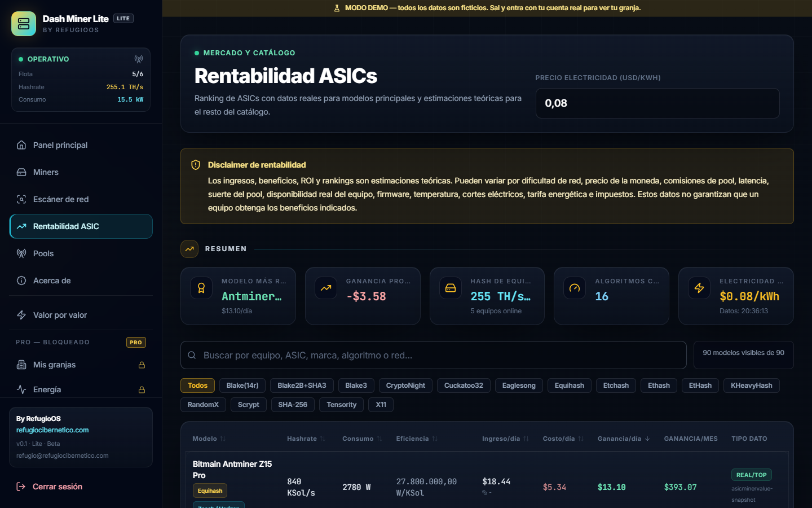
Task: Click the Dash Miner Lite logo icon
Action: (x=24, y=24)
